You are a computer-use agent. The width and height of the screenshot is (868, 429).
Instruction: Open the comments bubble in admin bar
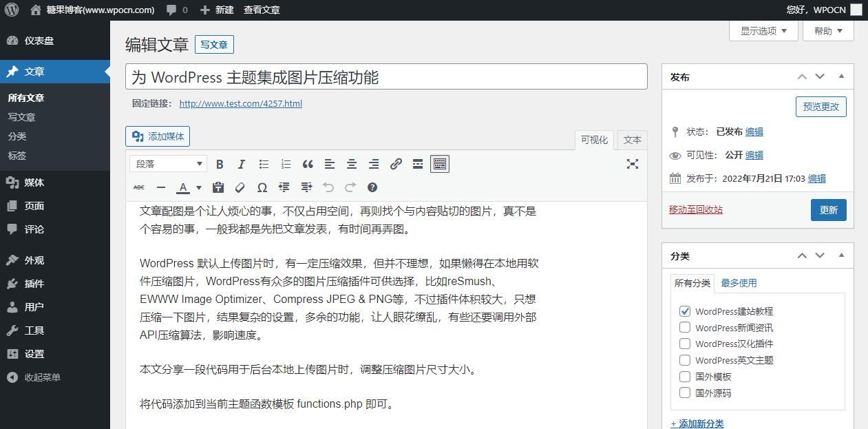pyautogui.click(x=177, y=10)
